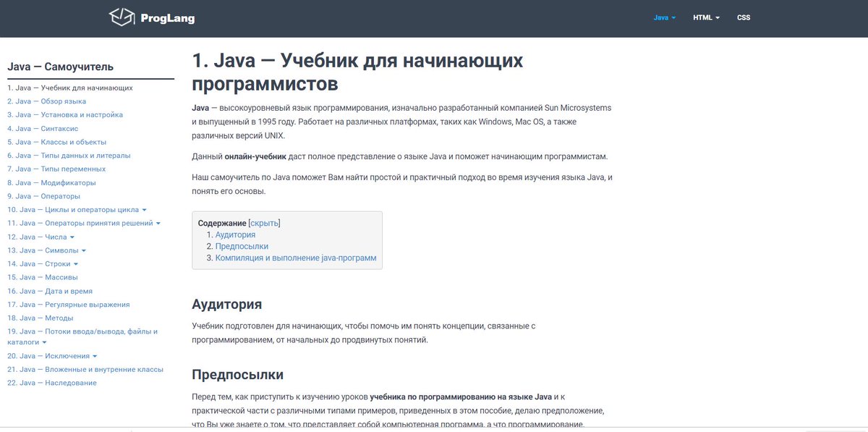868x432 pixels.
Task: Click the Аудитория section heading
Action: click(227, 304)
